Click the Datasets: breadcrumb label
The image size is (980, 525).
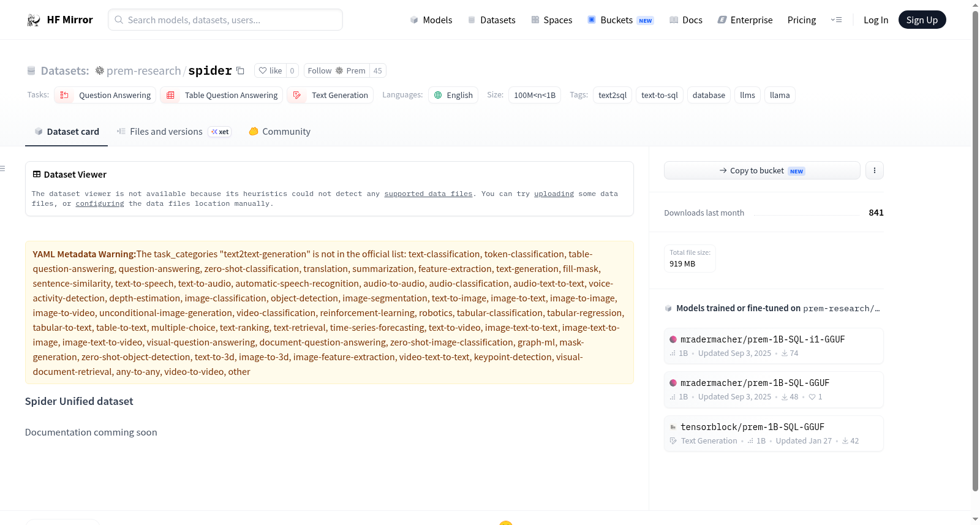[65, 71]
